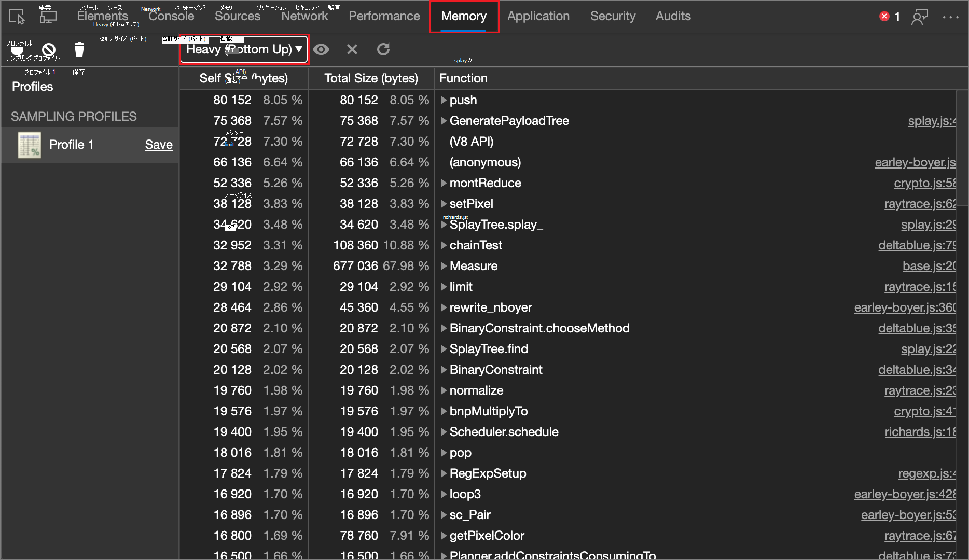The width and height of the screenshot is (969, 560).
Task: Expand the chainTest function row
Action: [x=444, y=245]
